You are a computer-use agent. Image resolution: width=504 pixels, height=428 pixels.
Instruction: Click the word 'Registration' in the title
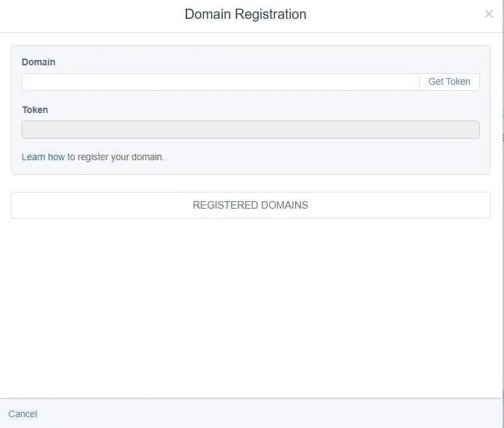[x=271, y=14]
